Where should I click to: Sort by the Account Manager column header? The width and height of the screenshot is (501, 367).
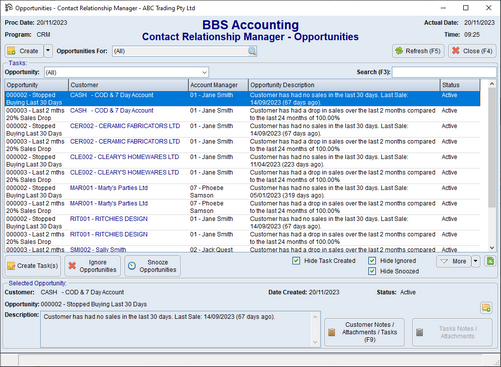click(218, 85)
